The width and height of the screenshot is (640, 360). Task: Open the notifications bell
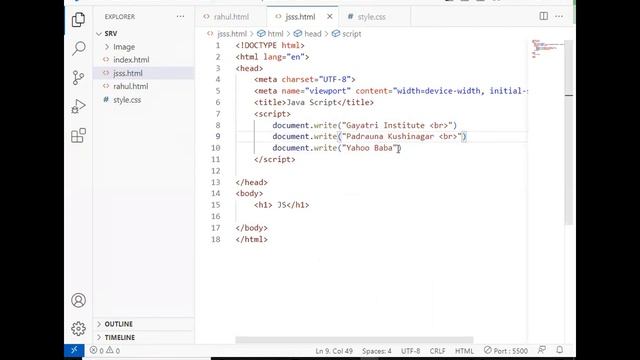[560, 350]
